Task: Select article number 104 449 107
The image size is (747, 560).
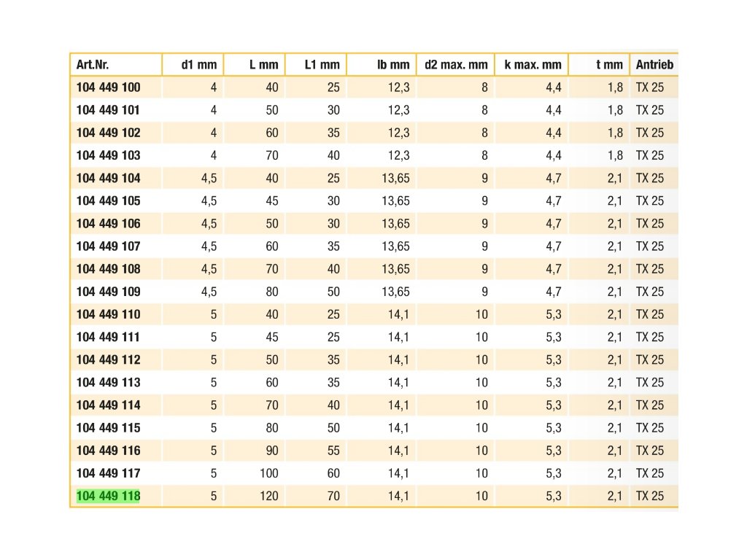Action: [x=108, y=246]
